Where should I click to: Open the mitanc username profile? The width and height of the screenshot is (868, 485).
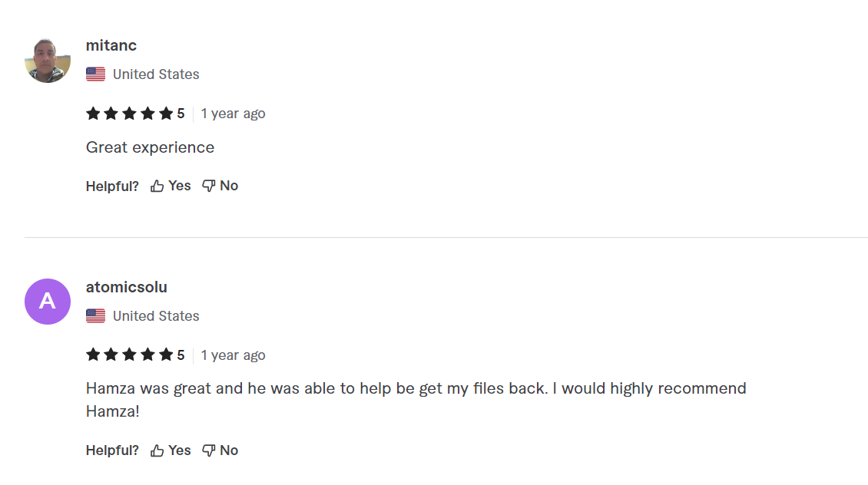pyautogui.click(x=111, y=45)
